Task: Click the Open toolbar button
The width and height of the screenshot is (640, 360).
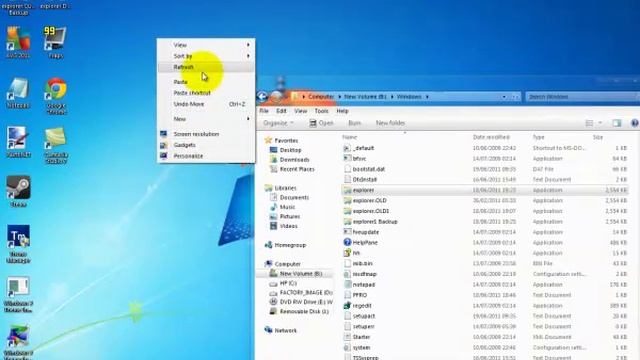Action: coord(321,123)
